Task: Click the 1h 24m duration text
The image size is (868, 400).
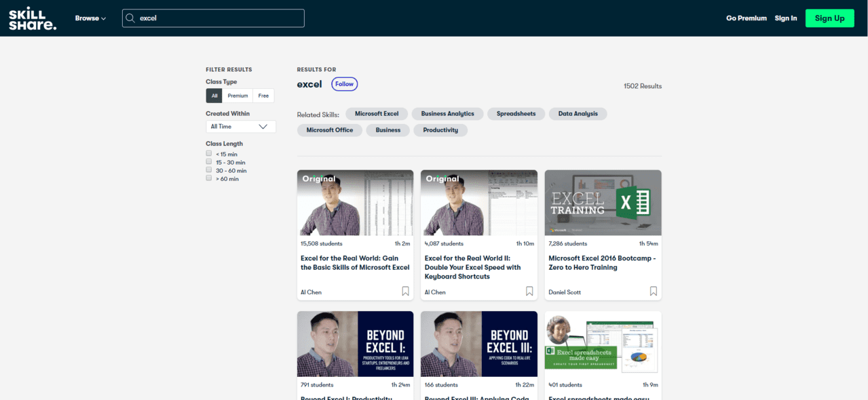Action: click(x=401, y=384)
